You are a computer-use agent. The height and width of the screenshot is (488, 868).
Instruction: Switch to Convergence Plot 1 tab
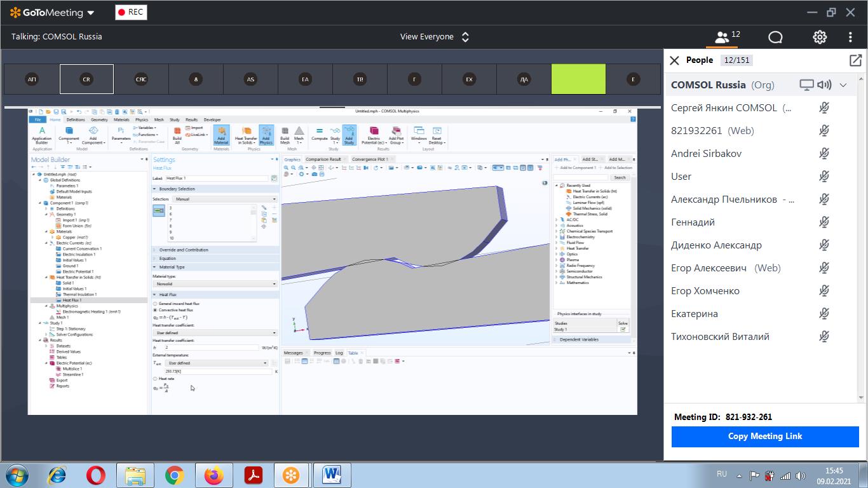[x=369, y=159]
